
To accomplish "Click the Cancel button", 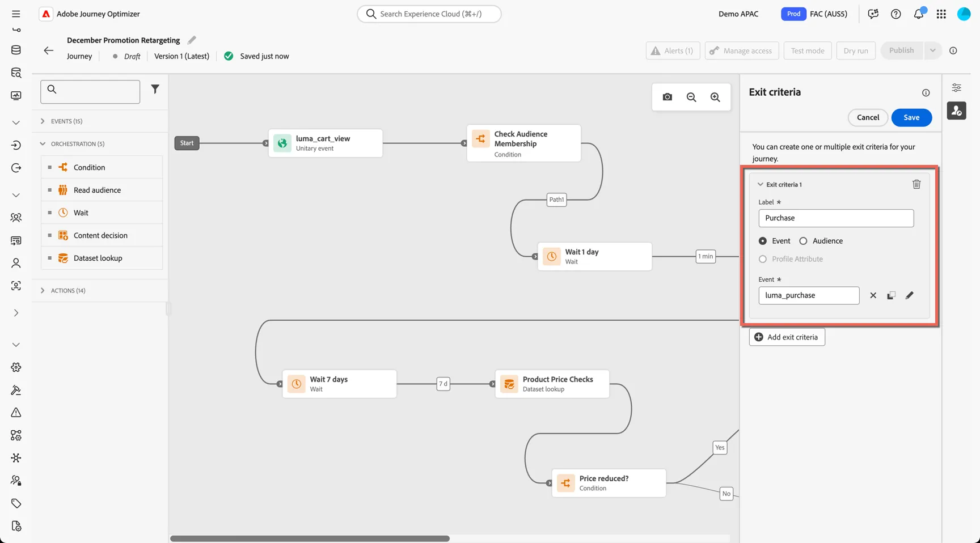I will (868, 117).
